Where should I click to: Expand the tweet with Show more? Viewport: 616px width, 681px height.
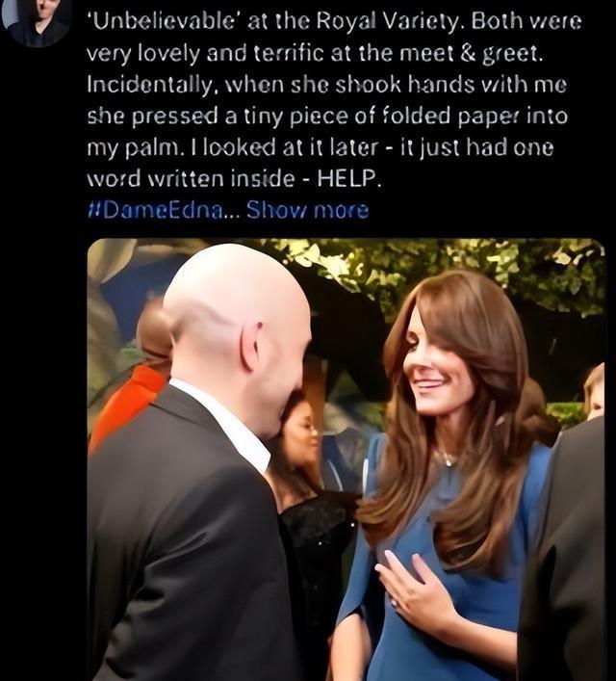307,211
